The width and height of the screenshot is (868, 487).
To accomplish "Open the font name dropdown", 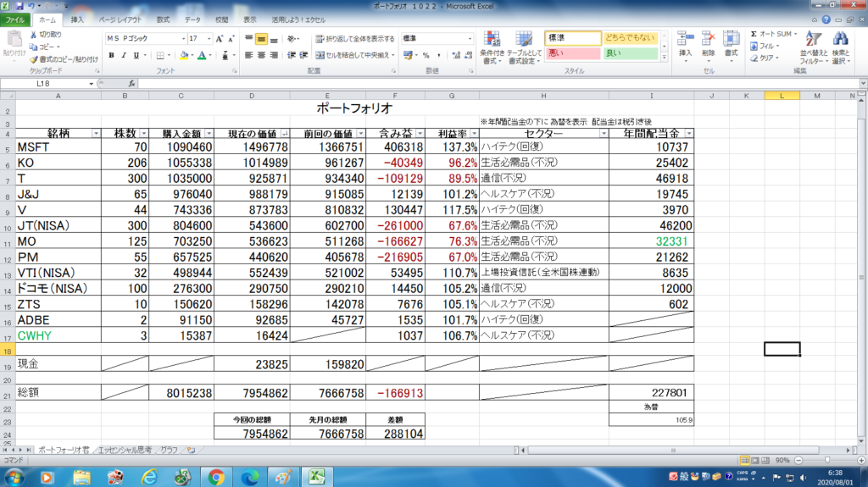I will click(183, 39).
